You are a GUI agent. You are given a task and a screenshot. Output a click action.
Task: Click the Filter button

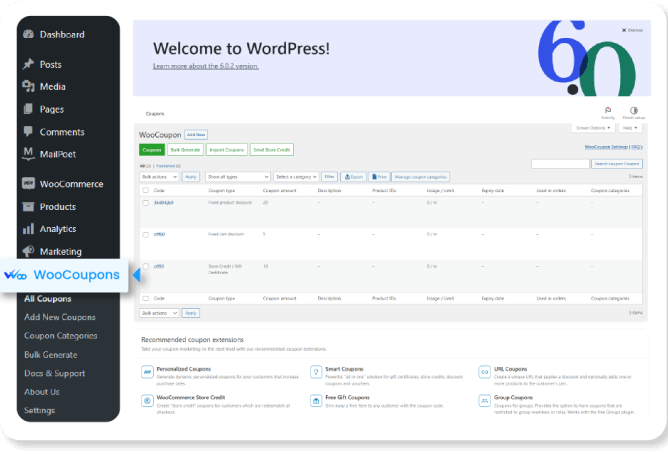329,177
